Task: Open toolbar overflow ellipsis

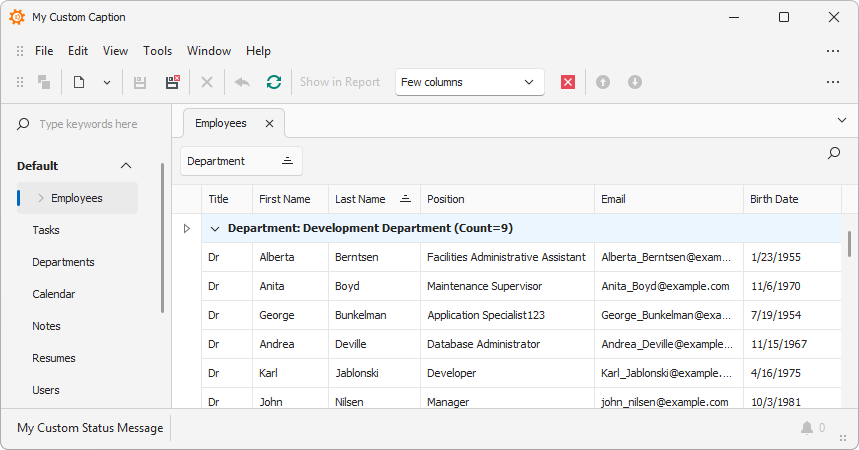Action: pyautogui.click(x=833, y=82)
